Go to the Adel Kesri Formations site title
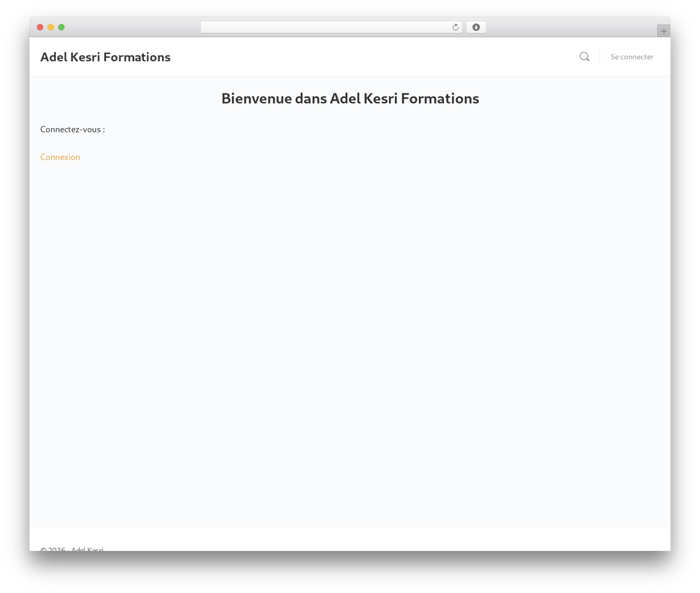The image size is (700, 593). tap(106, 57)
